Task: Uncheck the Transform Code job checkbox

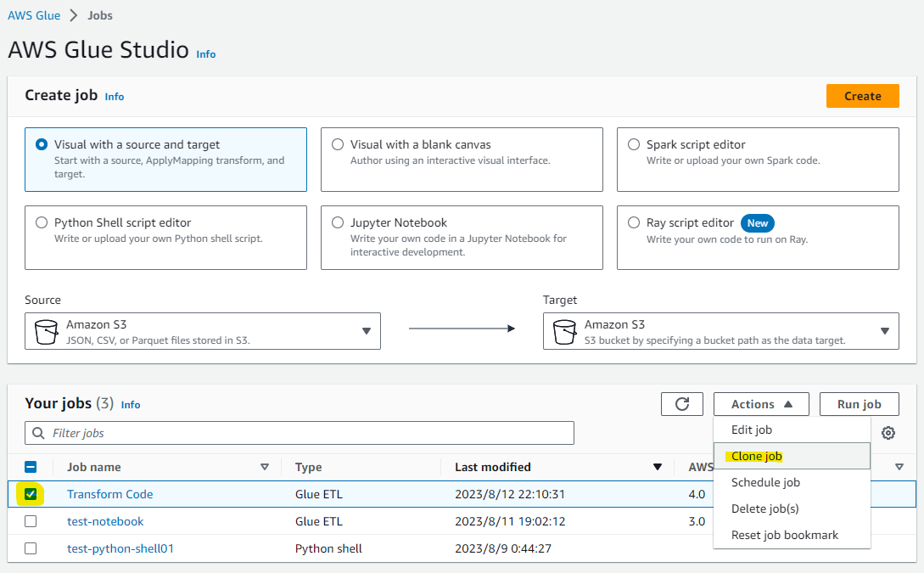Action: (x=31, y=494)
